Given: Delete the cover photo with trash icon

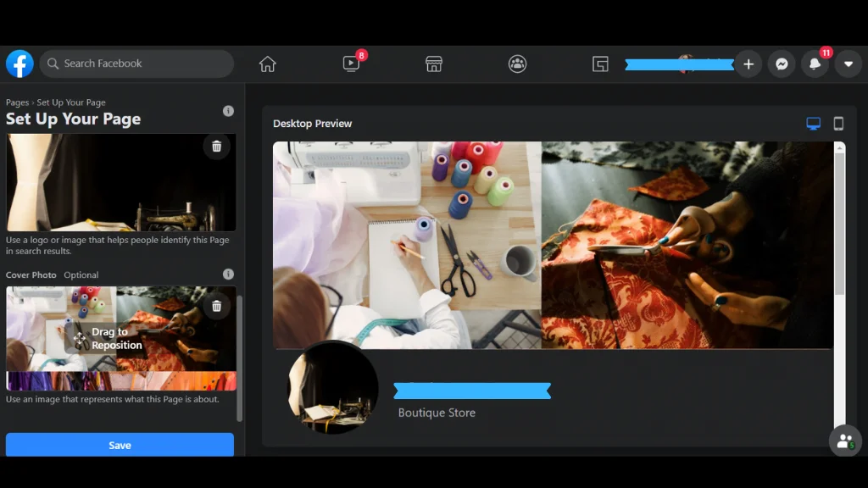Looking at the screenshot, I should coord(216,306).
